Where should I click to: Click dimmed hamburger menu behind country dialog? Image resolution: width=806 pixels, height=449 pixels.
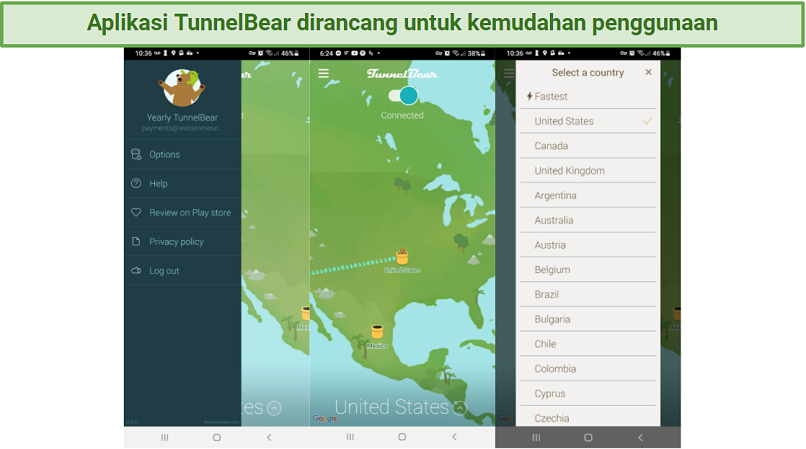[509, 74]
